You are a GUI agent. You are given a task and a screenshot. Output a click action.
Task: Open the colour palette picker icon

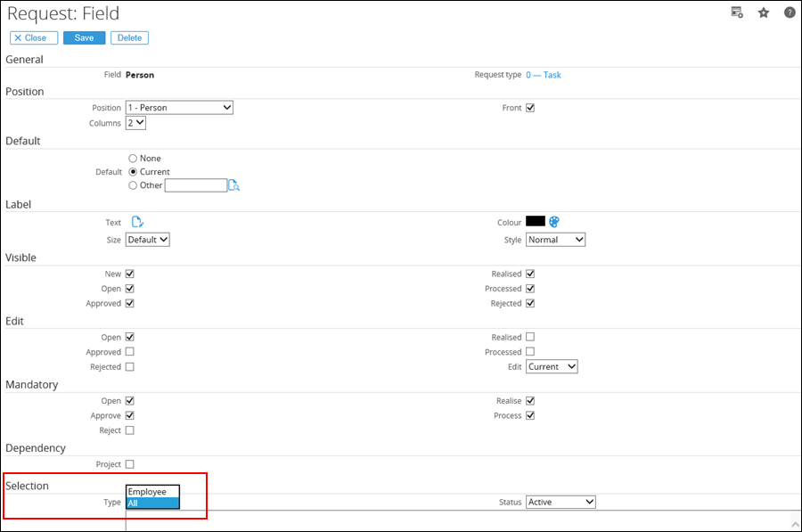[554, 222]
